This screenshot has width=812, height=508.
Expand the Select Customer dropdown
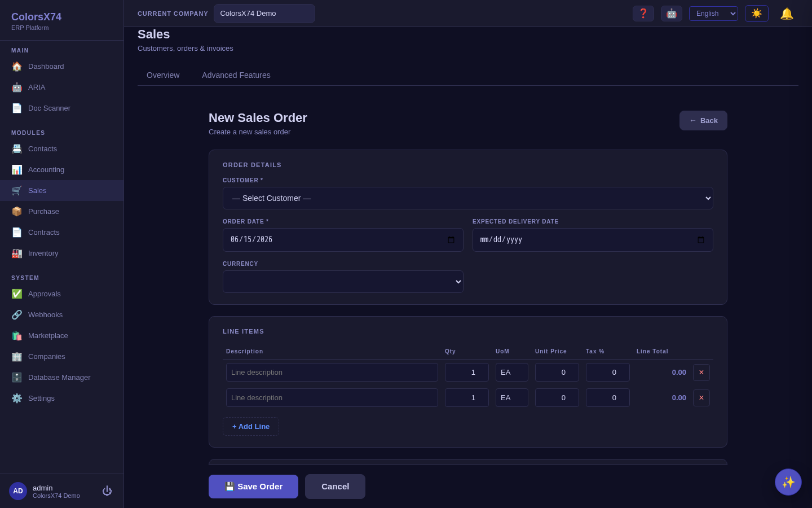click(468, 198)
